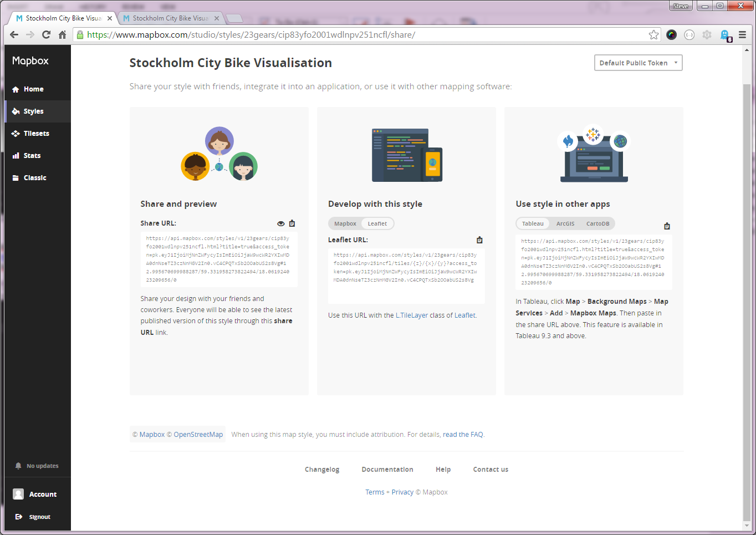Open the Mapbox attribution link
Screen dimensions: 756x535
[149, 435]
